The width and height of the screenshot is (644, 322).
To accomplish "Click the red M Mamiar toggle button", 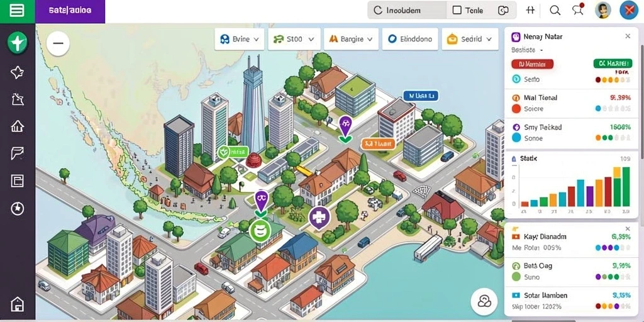I will (x=532, y=64).
